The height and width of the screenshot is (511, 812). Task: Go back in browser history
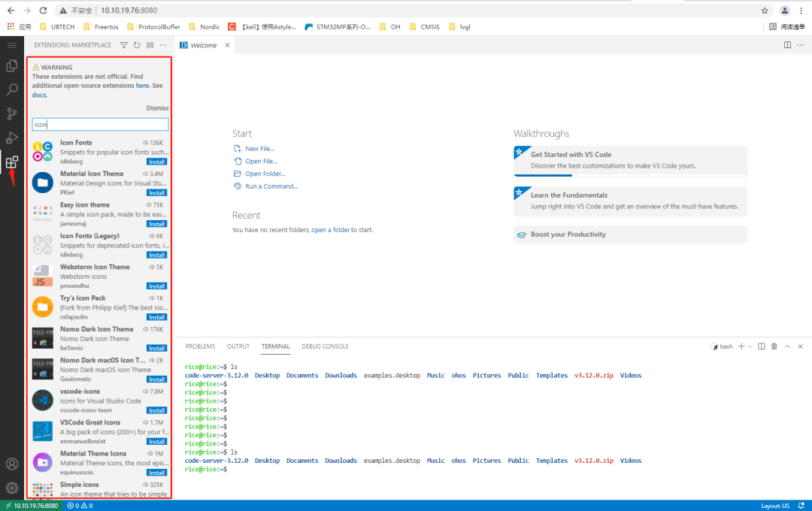[x=11, y=11]
